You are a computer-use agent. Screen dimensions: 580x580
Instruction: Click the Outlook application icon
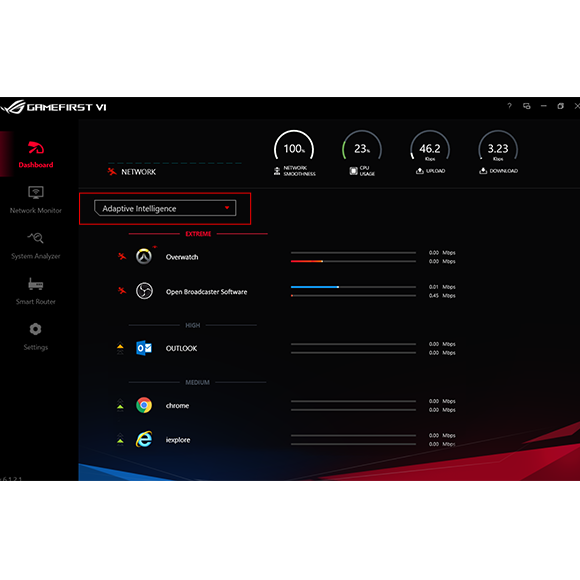tap(144, 348)
